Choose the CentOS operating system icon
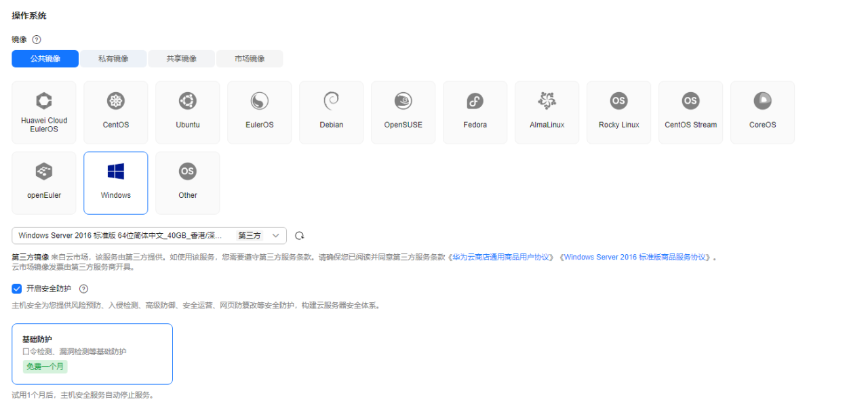The height and width of the screenshot is (410, 868). tap(116, 101)
